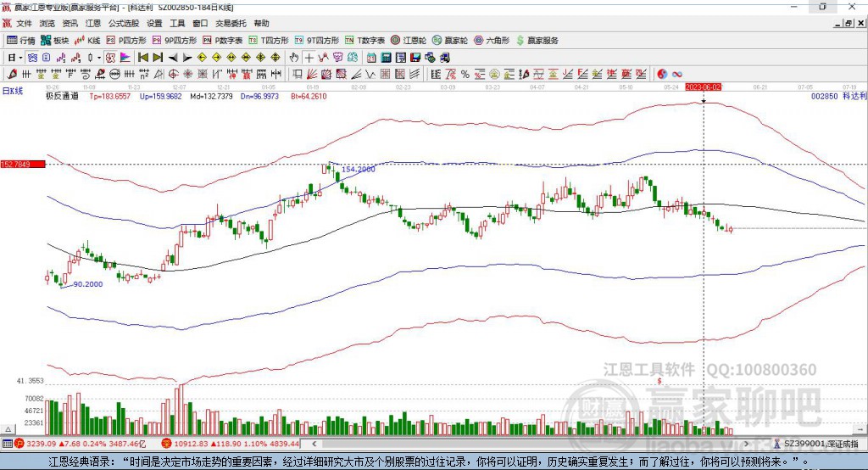Click the K线 chart button
868x470 pixels.
coord(87,41)
